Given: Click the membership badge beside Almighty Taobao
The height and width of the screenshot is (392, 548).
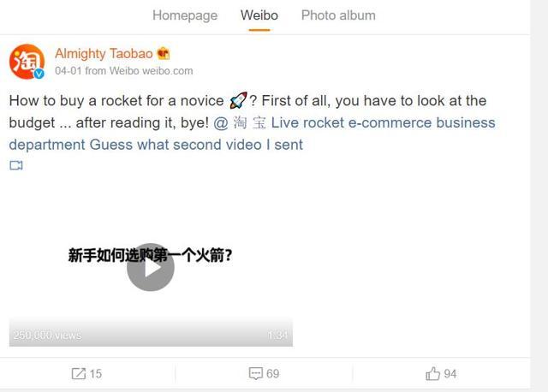Looking at the screenshot, I should click(164, 53).
